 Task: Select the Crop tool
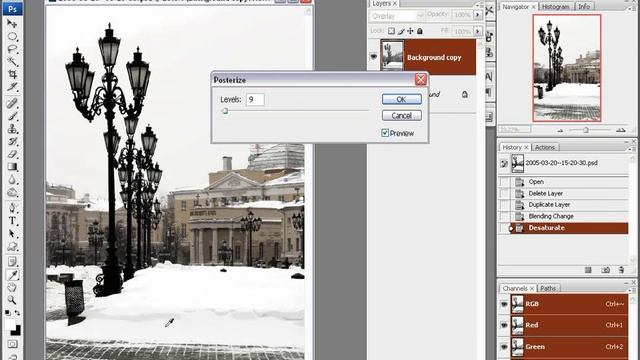tap(12, 74)
